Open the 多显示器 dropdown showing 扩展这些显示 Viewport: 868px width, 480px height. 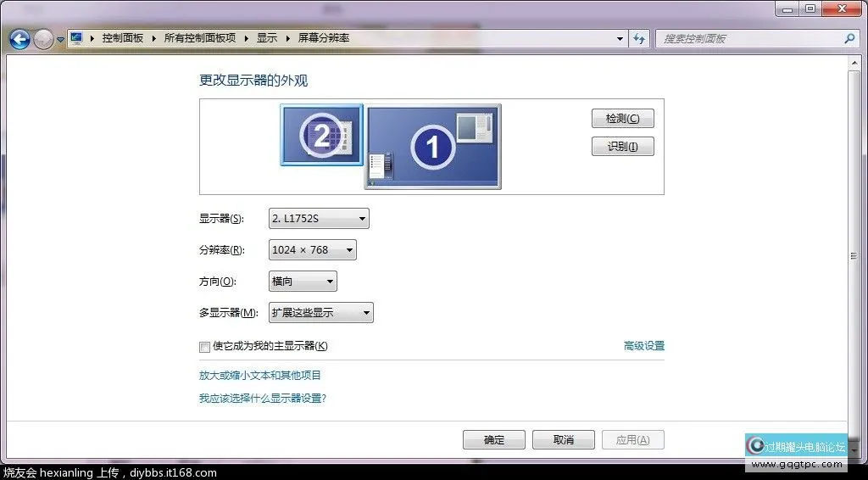320,313
